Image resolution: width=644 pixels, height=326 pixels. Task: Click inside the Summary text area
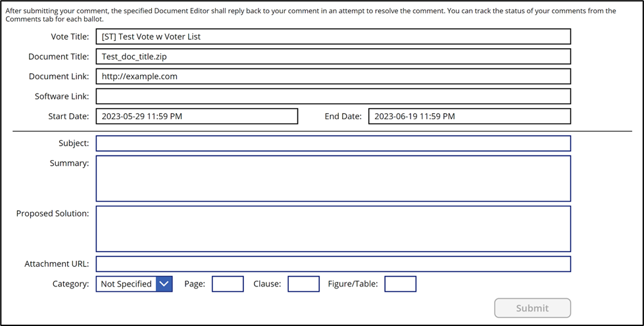(333, 178)
